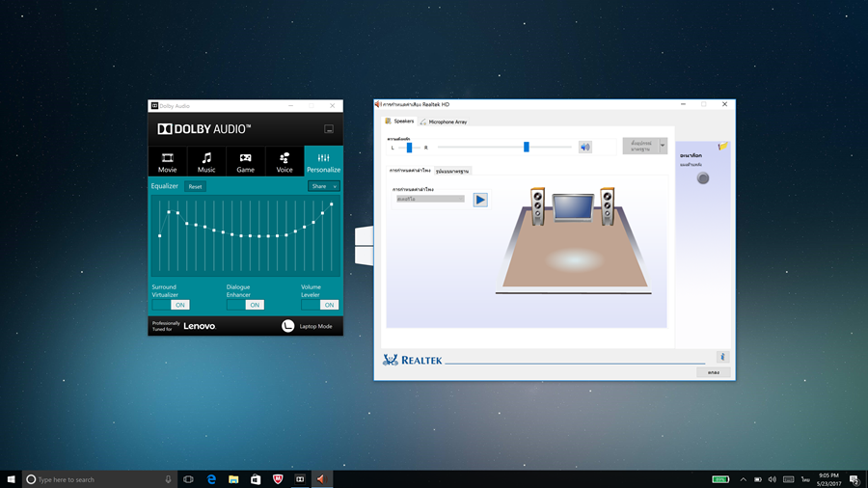Expand the default device dropdown arrow in Realtek
The width and height of the screenshot is (868, 488).
coord(663,146)
